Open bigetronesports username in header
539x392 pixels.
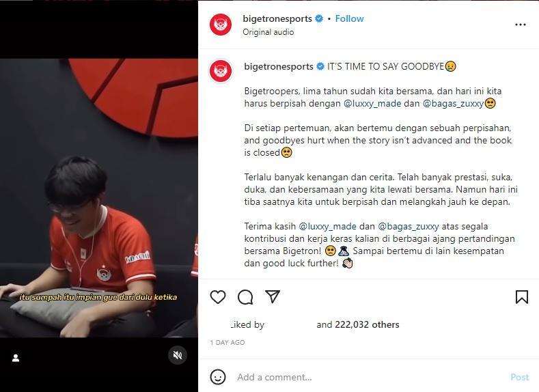click(x=277, y=18)
